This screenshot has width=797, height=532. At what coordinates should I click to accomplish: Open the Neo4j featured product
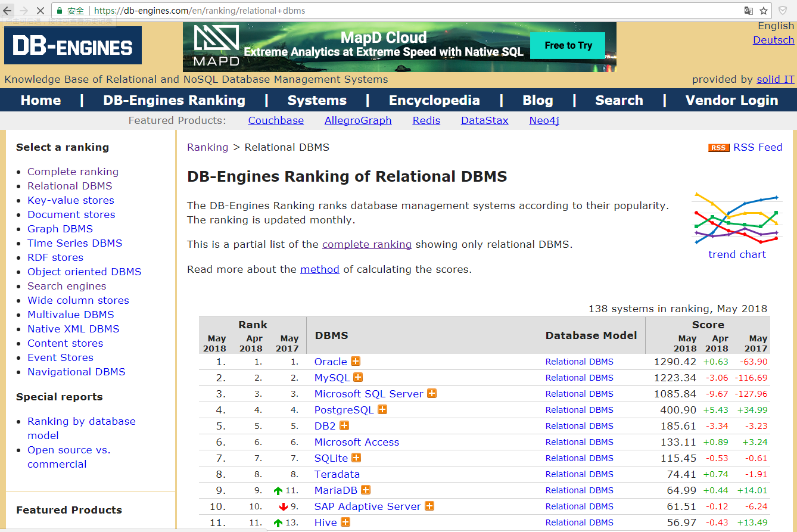pos(544,120)
